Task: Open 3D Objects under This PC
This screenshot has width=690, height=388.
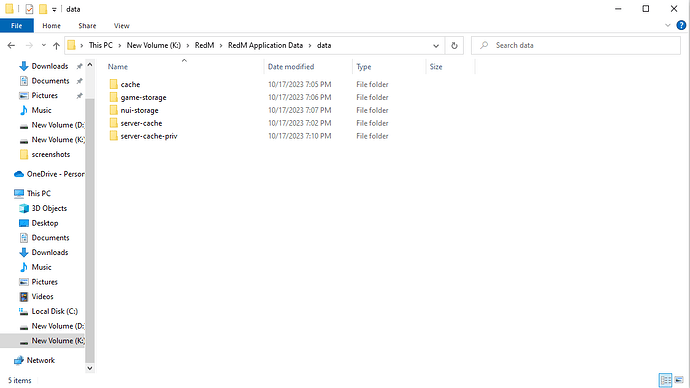Action: 49,208
